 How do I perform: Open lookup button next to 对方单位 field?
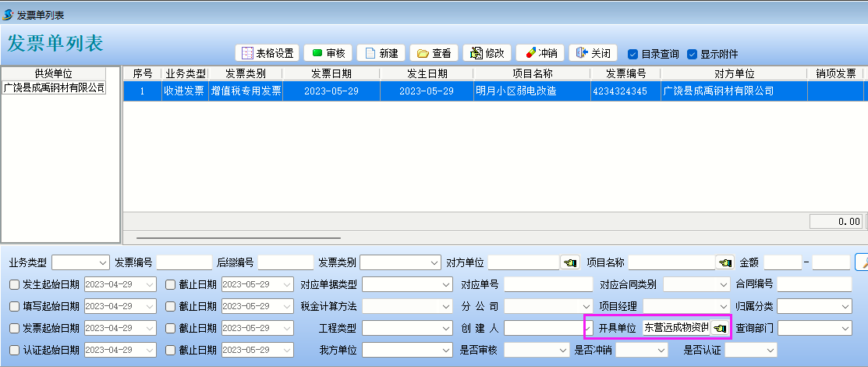point(570,262)
